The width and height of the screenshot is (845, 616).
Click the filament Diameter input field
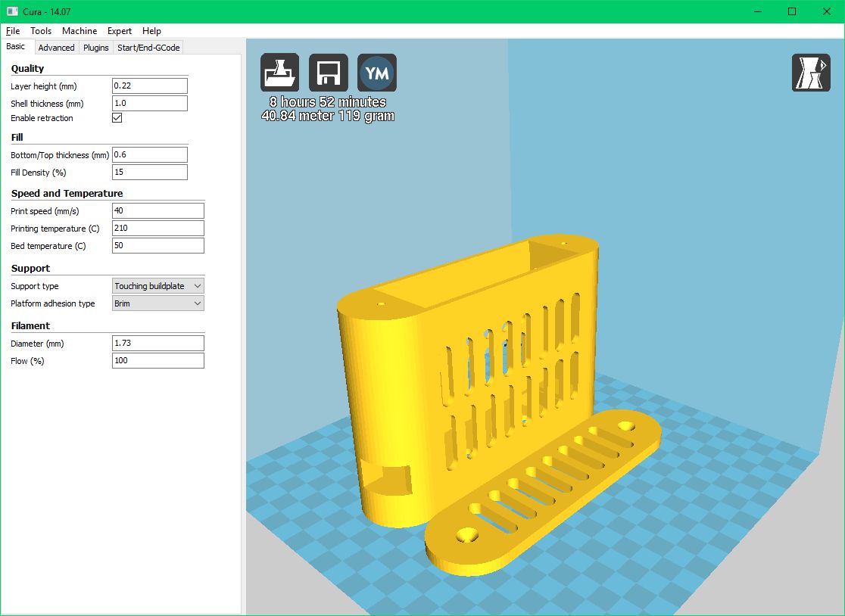click(158, 343)
